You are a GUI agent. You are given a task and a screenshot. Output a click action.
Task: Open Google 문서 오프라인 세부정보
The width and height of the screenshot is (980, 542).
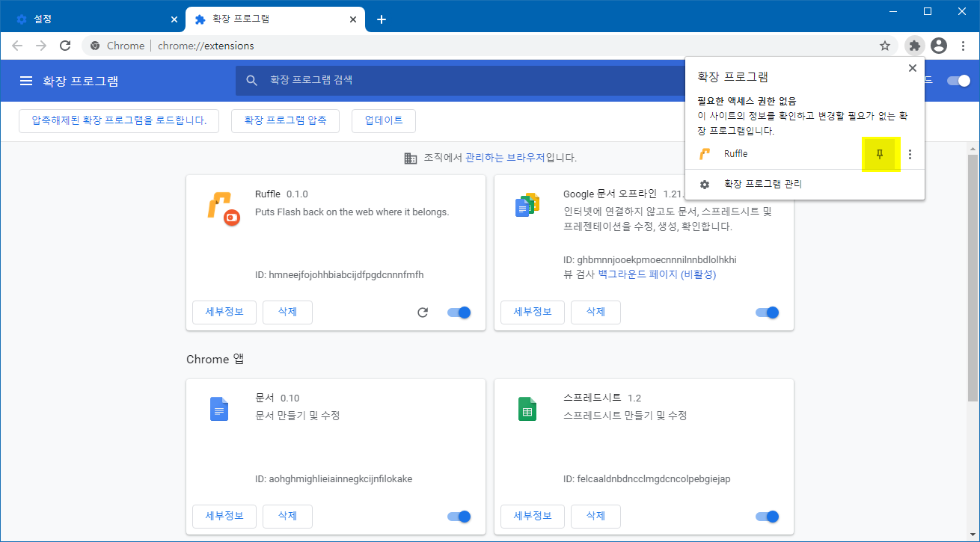[x=533, y=312]
